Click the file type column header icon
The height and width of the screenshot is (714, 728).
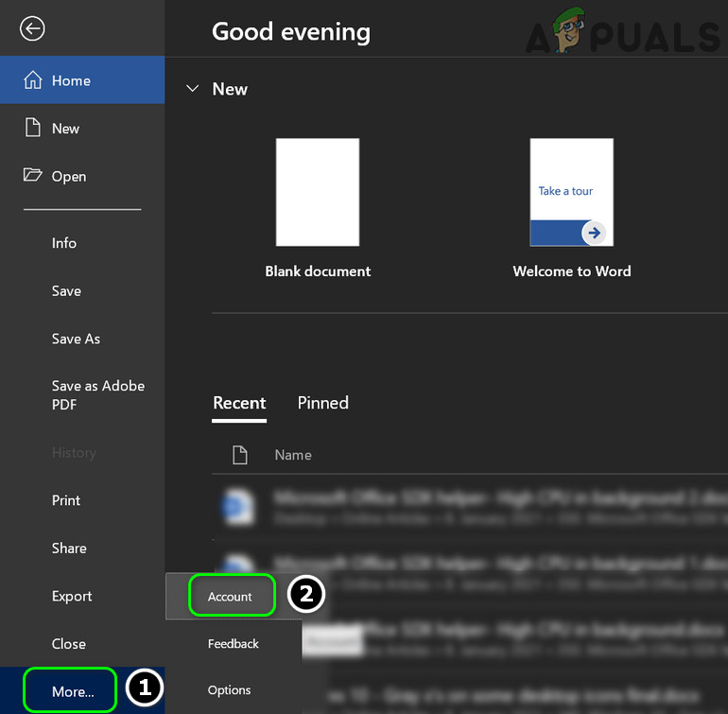click(239, 455)
